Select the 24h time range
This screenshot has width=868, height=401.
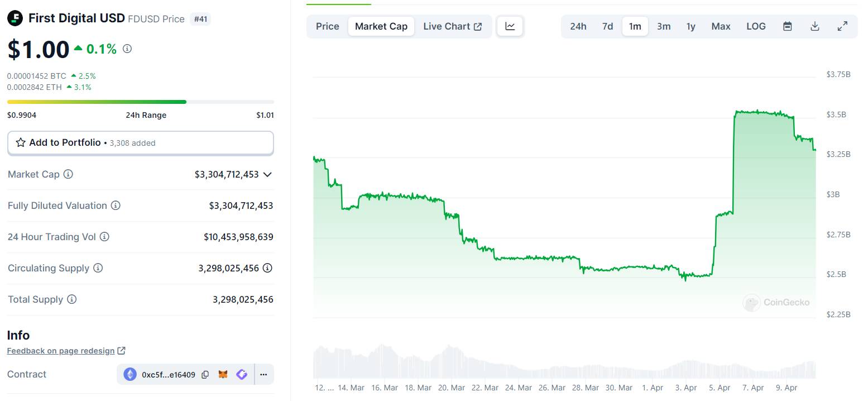coord(578,26)
